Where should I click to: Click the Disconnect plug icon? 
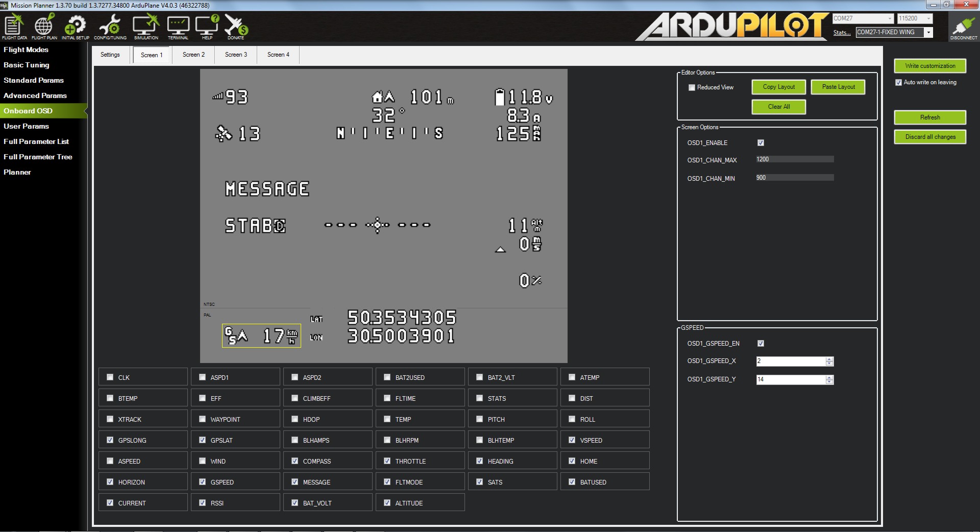(x=963, y=27)
